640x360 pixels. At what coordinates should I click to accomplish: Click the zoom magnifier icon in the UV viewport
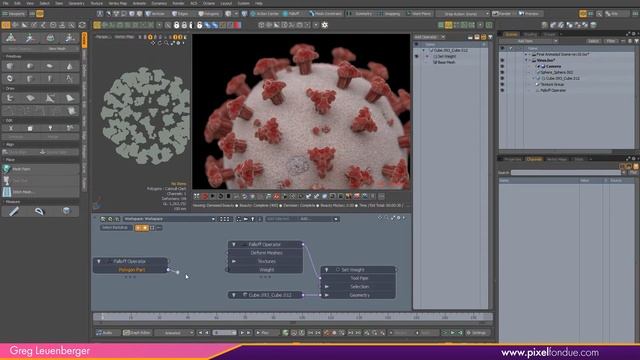coord(166,42)
